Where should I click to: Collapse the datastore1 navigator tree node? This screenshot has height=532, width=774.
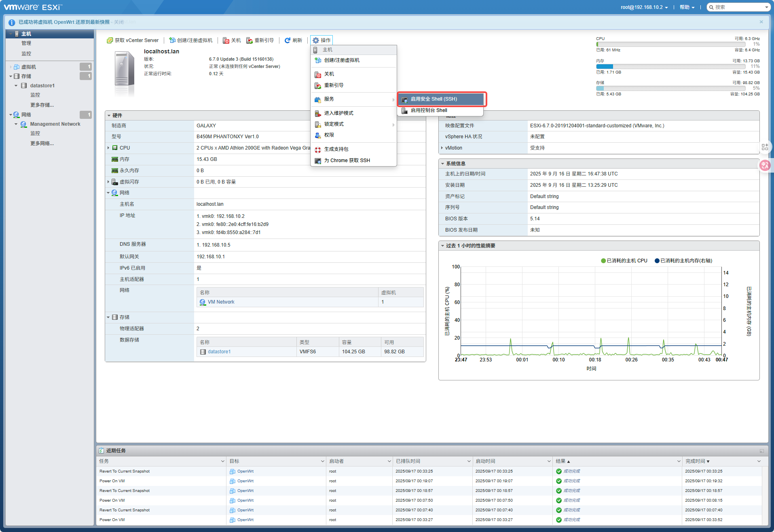click(16, 86)
